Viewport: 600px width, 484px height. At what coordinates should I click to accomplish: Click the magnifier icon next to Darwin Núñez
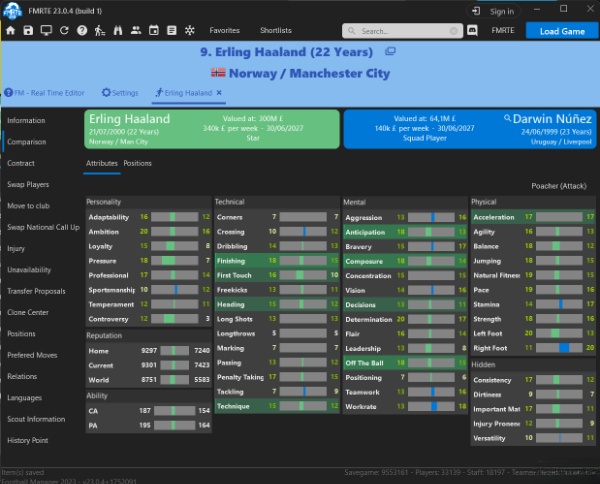(x=507, y=118)
